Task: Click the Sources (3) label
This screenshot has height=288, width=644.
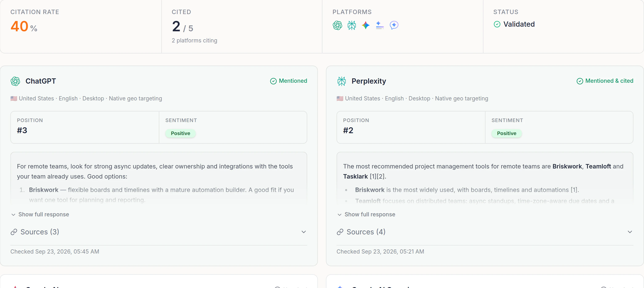Action: [x=40, y=232]
